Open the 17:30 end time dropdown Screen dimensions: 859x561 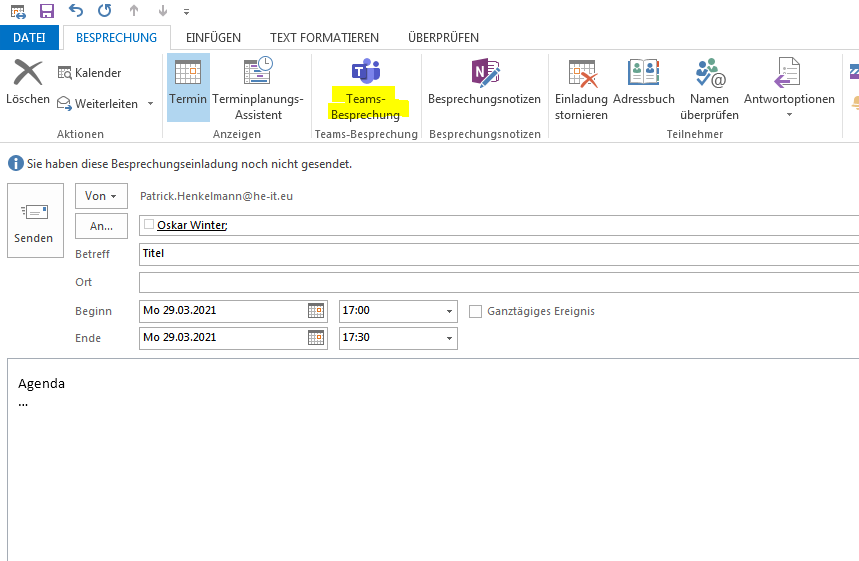[x=449, y=338]
